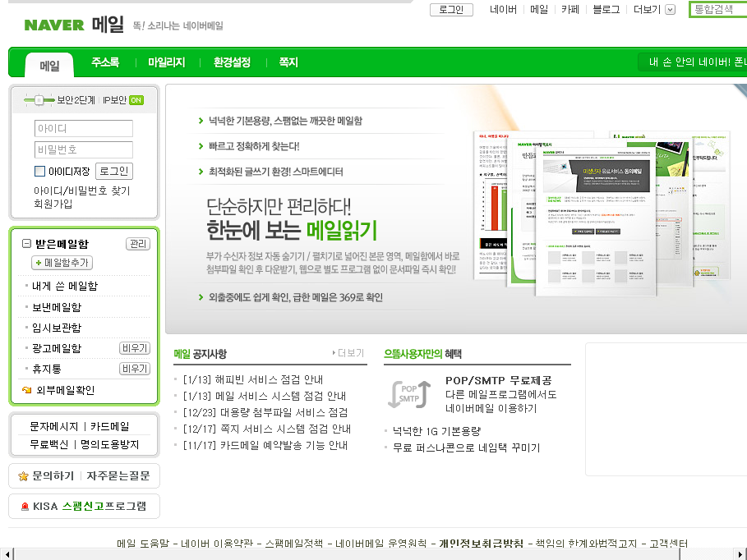Click 넉넉한 기본용량 banner item
747x560 pixels.
[285, 121]
